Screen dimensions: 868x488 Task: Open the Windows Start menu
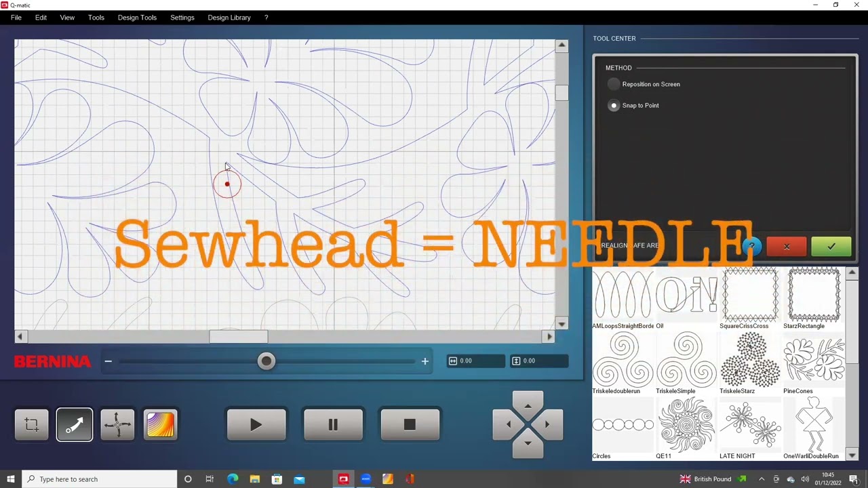click(x=11, y=479)
